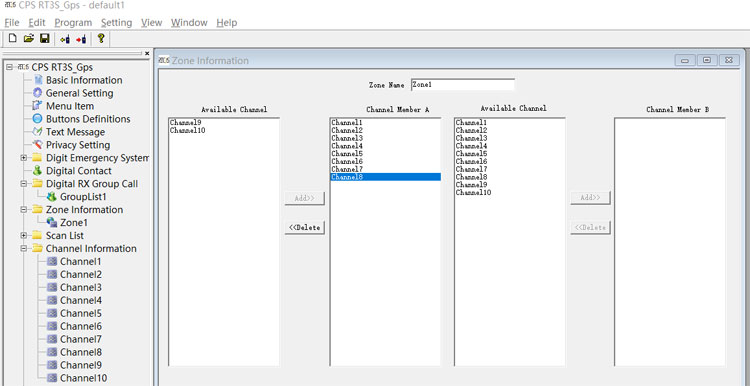This screenshot has height=386, width=750.
Task: Open Basic Information in the tree
Action: (x=84, y=80)
